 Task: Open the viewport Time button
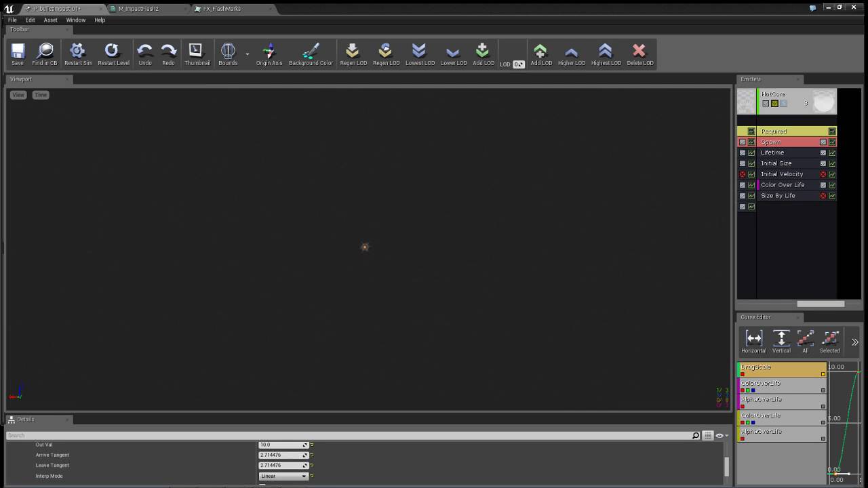pos(41,95)
